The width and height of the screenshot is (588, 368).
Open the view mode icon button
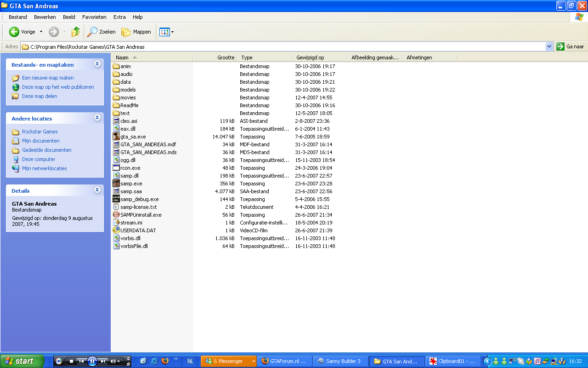point(164,32)
